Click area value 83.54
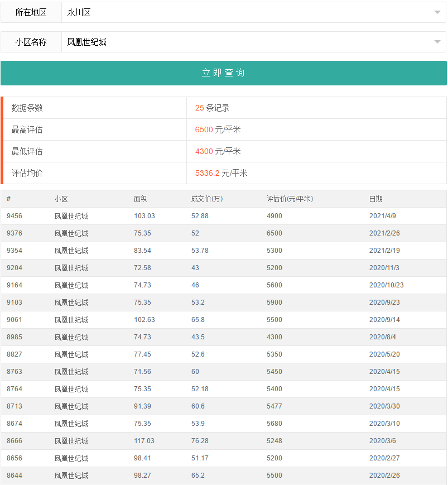This screenshot has width=448, height=485. pos(142,251)
